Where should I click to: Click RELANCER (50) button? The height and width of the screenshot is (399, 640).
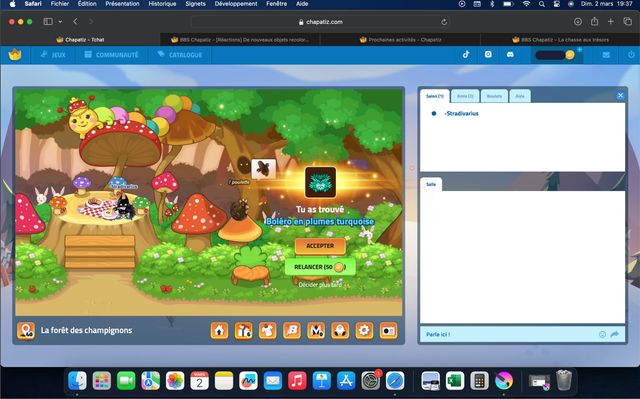tap(320, 267)
